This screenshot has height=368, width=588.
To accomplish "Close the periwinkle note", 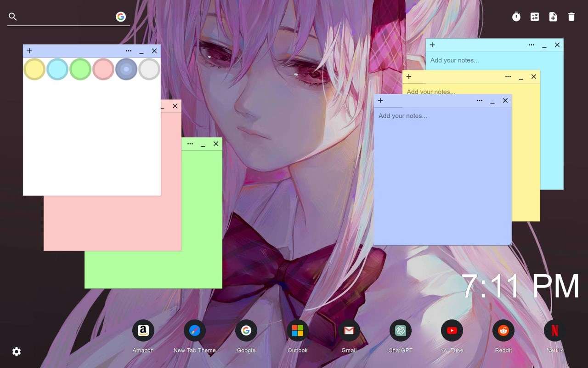I will coord(505,101).
